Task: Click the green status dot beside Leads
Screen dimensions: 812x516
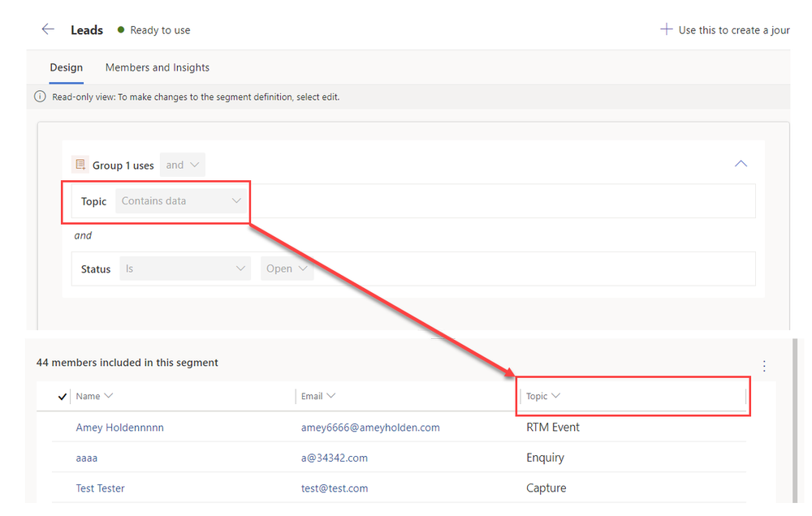Action: (x=120, y=30)
